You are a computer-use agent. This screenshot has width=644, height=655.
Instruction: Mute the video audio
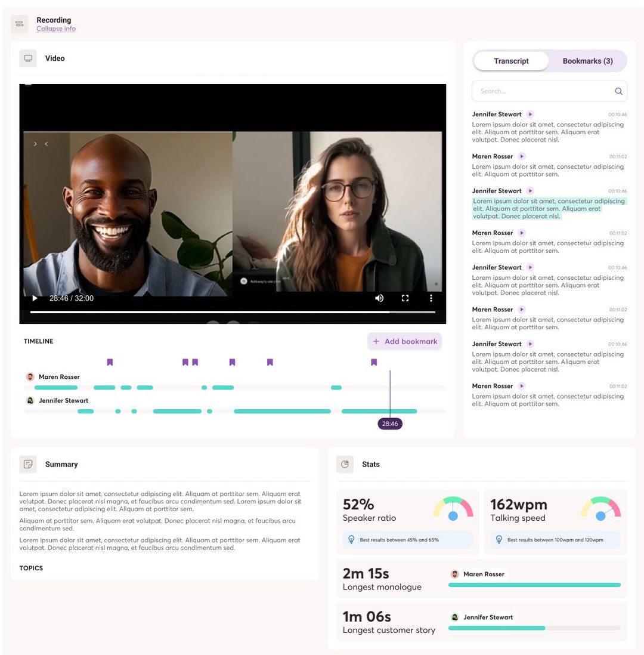pos(379,298)
